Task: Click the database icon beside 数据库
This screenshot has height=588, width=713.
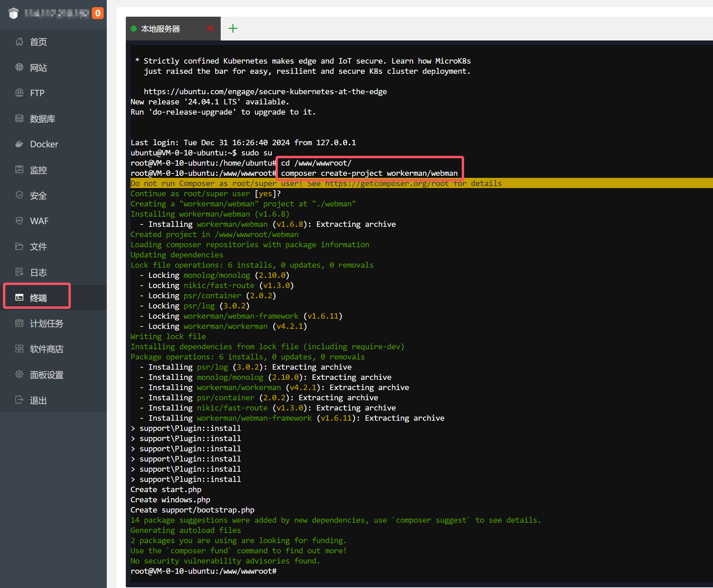Action: (x=19, y=118)
